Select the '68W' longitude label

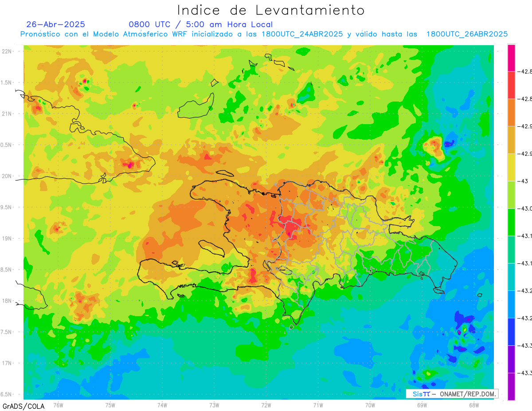click(474, 405)
